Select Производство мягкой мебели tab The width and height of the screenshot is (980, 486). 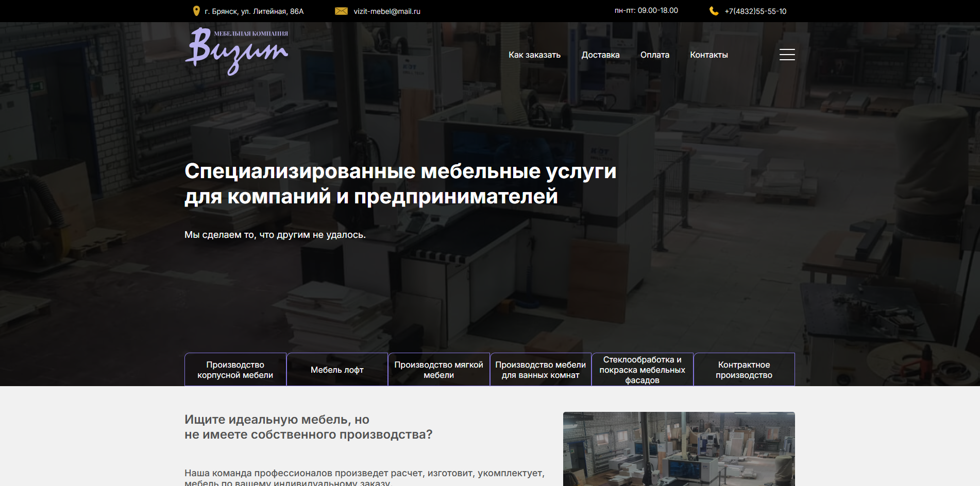(439, 370)
